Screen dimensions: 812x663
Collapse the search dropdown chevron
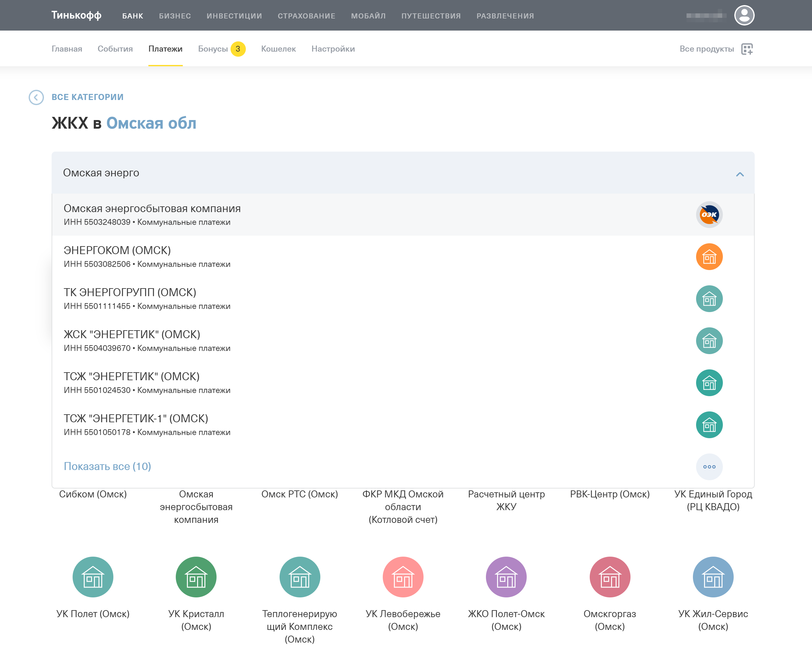740,174
